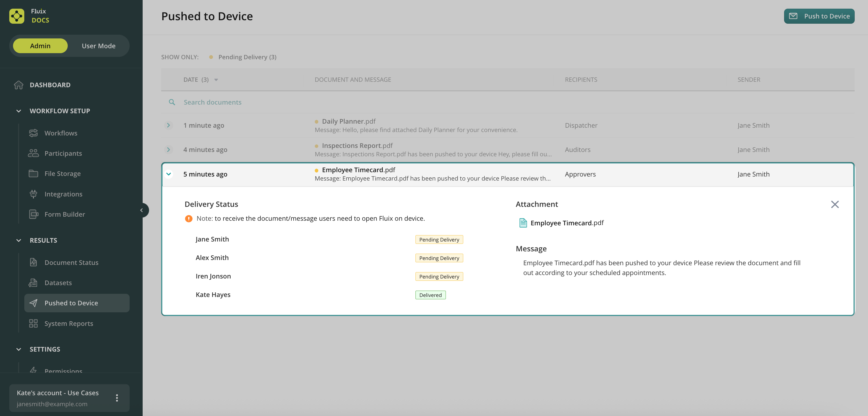Open Document Status in Results

(x=71, y=263)
